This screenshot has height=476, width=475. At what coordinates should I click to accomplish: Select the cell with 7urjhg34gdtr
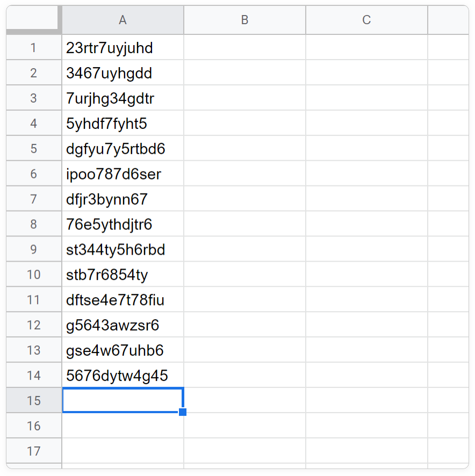pyautogui.click(x=123, y=98)
